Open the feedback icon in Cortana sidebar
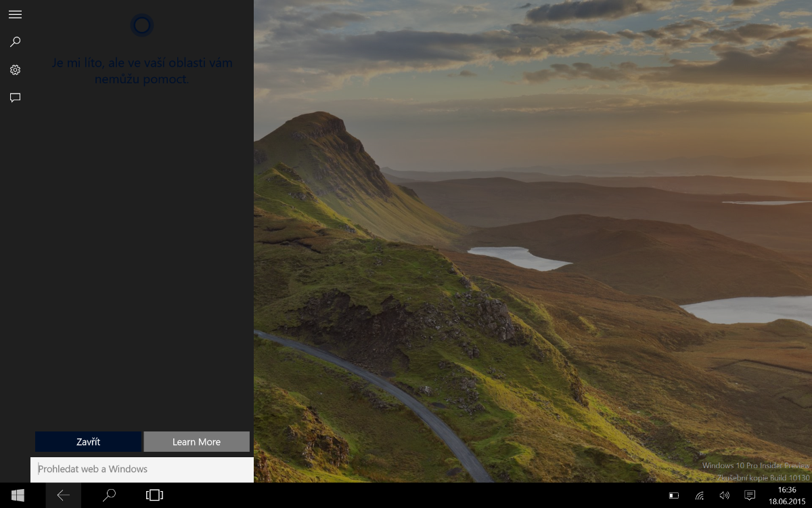Screen dimensions: 812x508 (15, 98)
